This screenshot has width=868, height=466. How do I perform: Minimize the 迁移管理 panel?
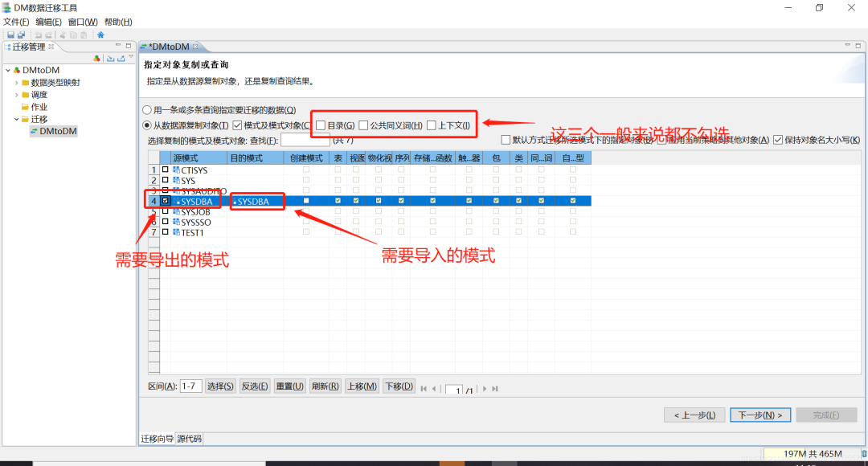[118, 45]
